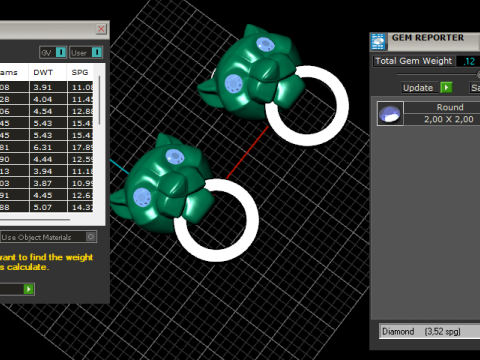Click the weight table's vertical scrollbar
The width and height of the screenshot is (480, 360).
tap(99, 100)
